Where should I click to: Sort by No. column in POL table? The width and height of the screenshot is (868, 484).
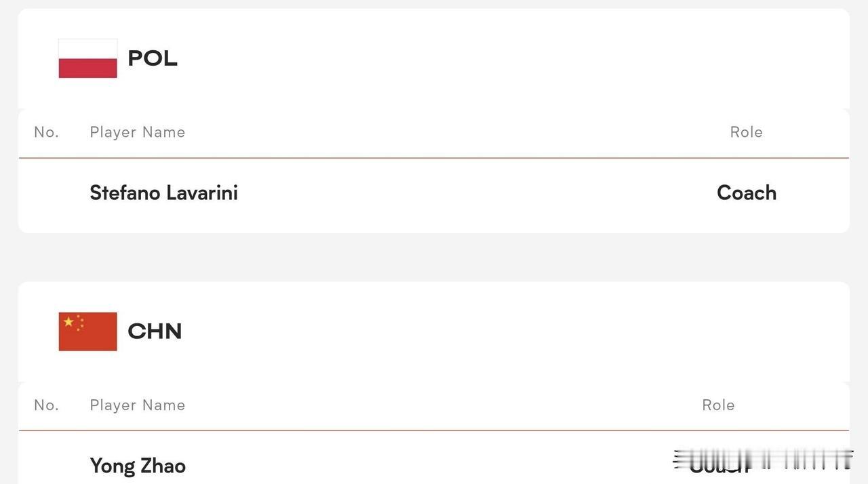[47, 132]
